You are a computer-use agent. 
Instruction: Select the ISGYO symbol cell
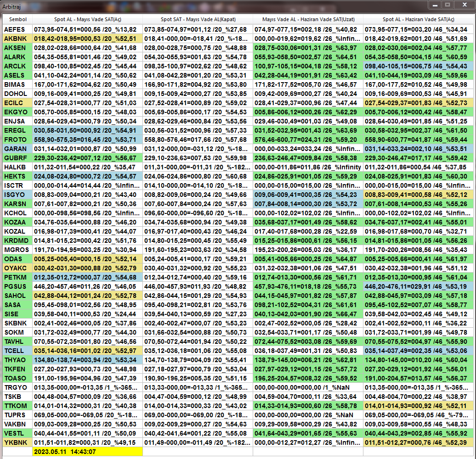coord(17,195)
